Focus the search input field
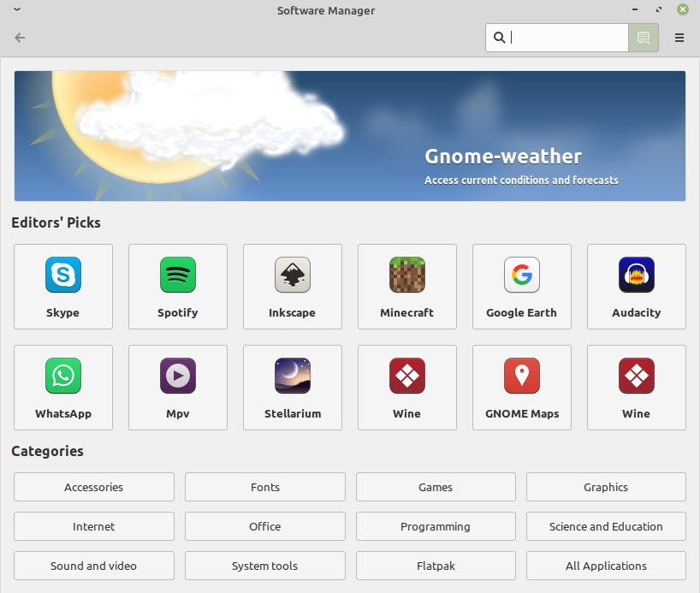700x593 pixels. (x=567, y=38)
